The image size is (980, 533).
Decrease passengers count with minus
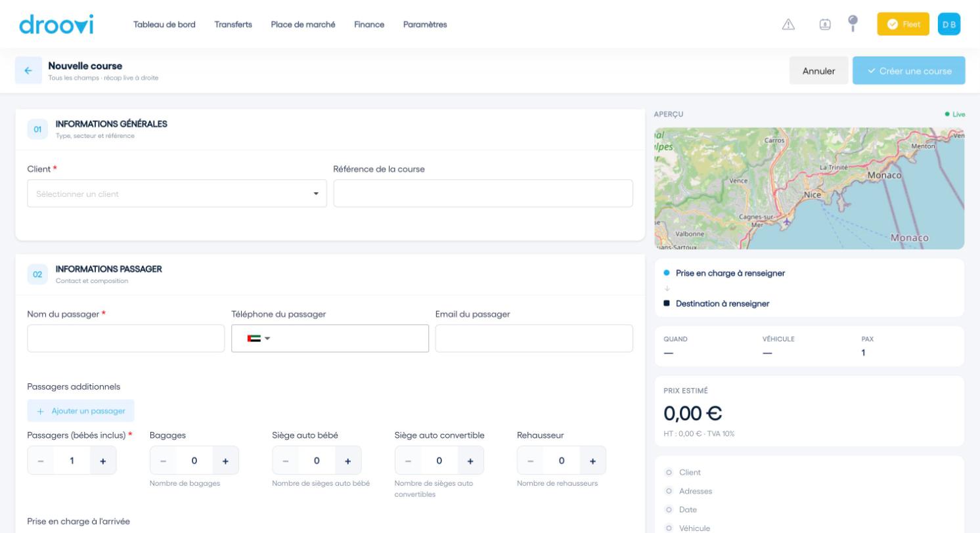pyautogui.click(x=41, y=461)
